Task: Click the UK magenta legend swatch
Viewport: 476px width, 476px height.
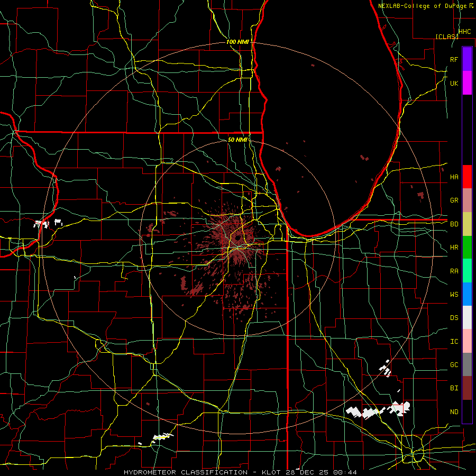Action: (467, 83)
